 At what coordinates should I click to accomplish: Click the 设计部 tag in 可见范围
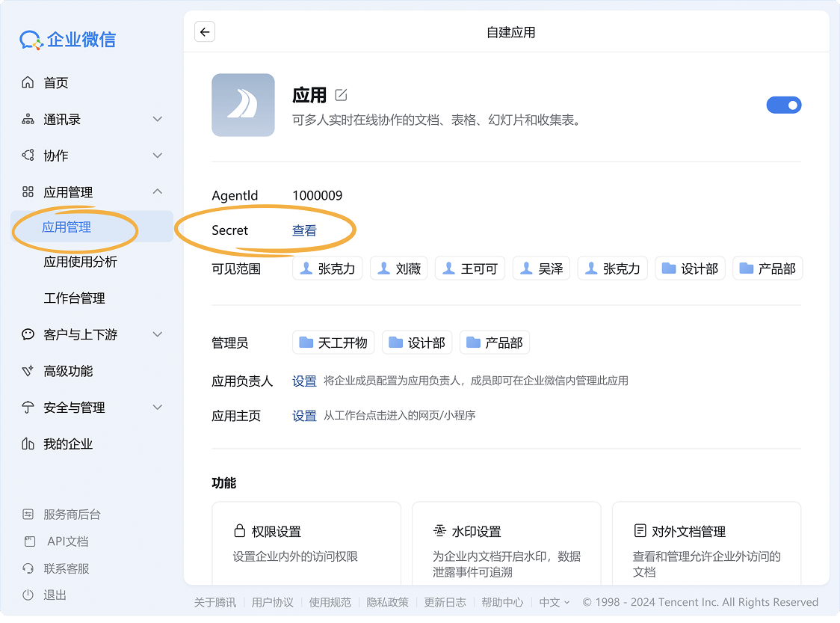[x=690, y=268]
